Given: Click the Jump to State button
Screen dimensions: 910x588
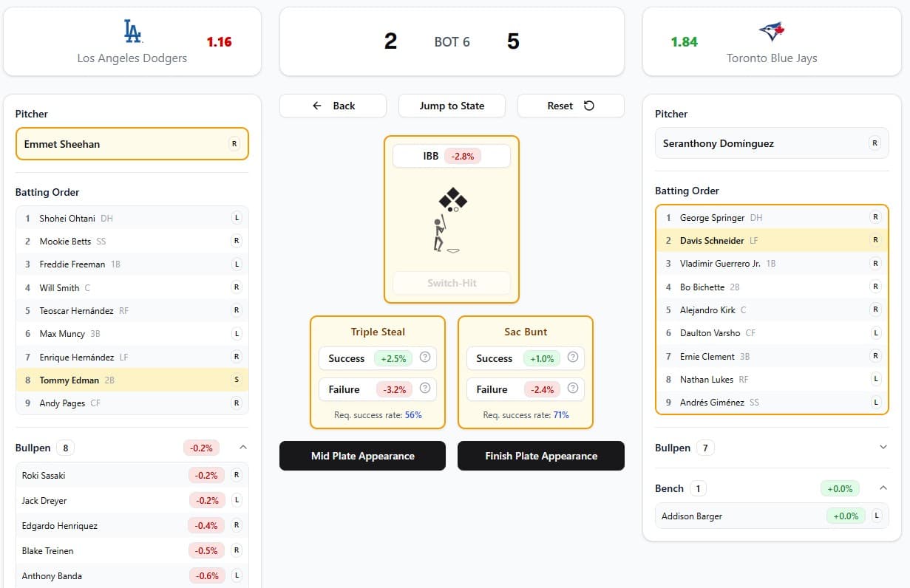Looking at the screenshot, I should point(452,106).
